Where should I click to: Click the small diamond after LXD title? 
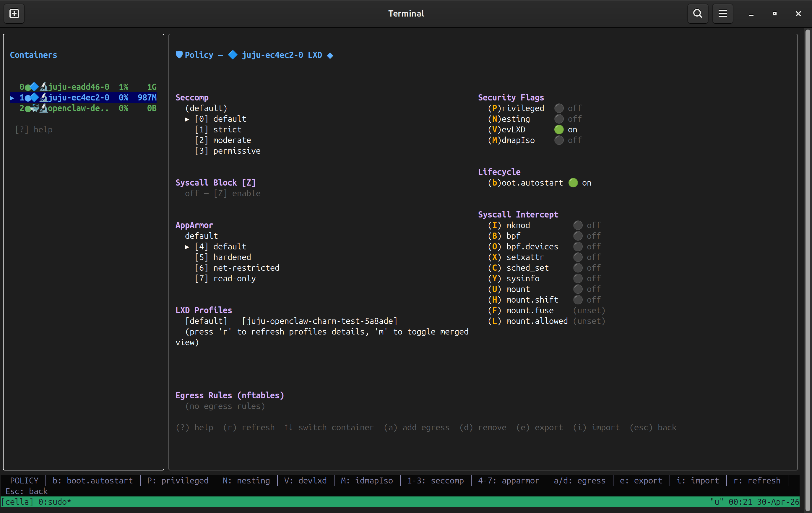pos(330,55)
